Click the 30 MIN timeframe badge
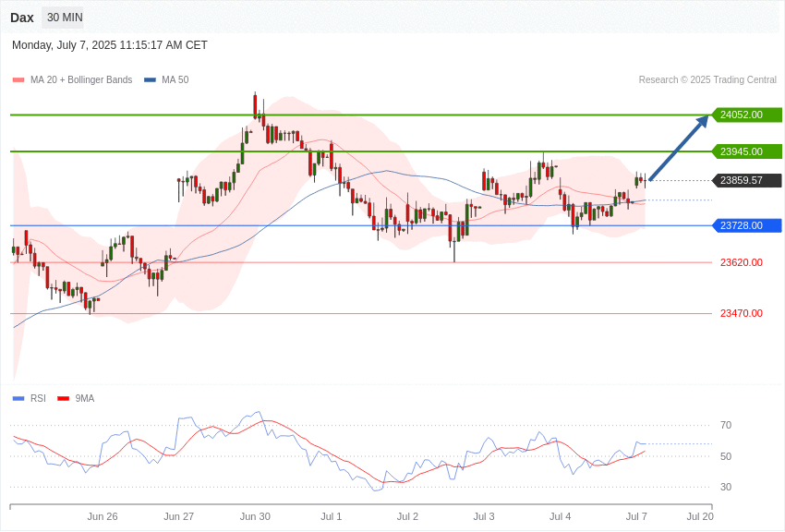The image size is (785, 532). pyautogui.click(x=65, y=18)
